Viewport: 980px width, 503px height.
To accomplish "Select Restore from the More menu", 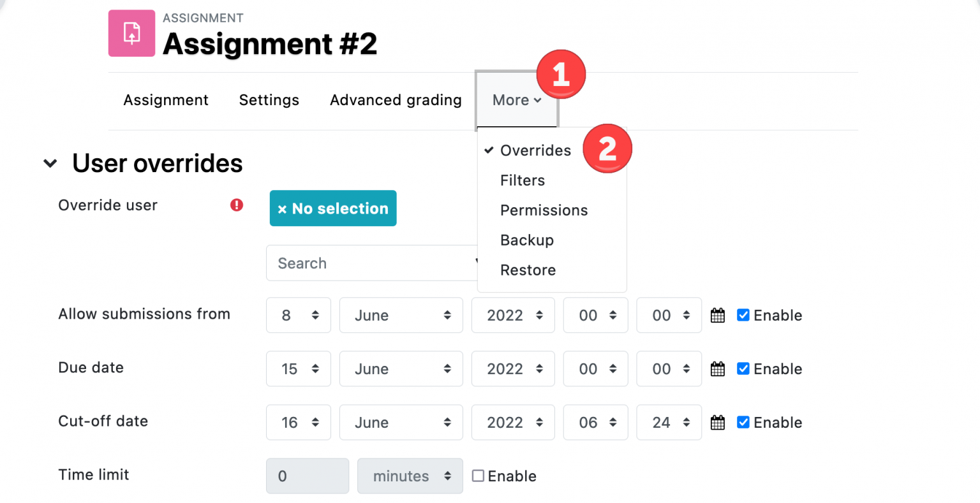I will (528, 270).
